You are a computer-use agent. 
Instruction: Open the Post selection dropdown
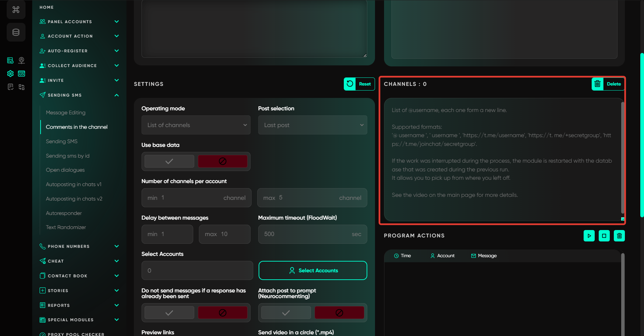[312, 125]
